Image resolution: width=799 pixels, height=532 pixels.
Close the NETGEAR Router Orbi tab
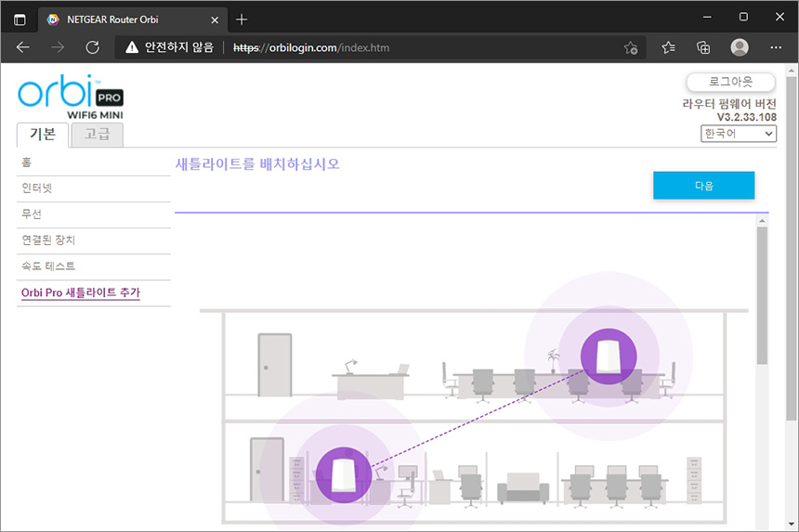click(x=215, y=19)
